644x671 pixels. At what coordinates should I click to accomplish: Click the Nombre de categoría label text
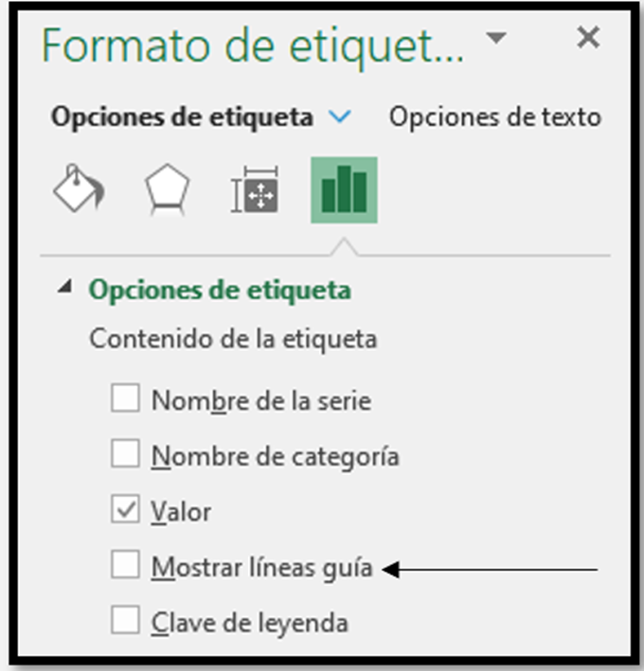276,456
